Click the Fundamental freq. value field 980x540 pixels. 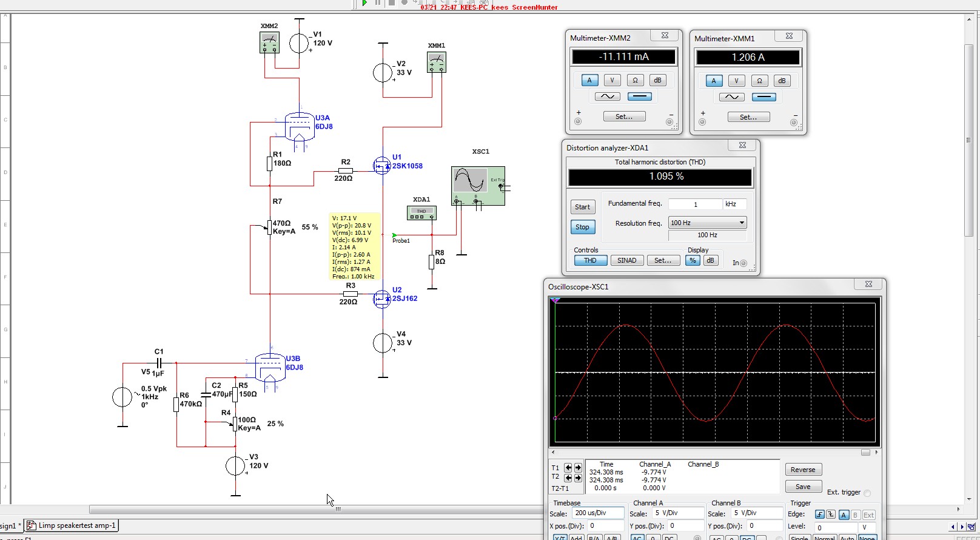(x=695, y=204)
